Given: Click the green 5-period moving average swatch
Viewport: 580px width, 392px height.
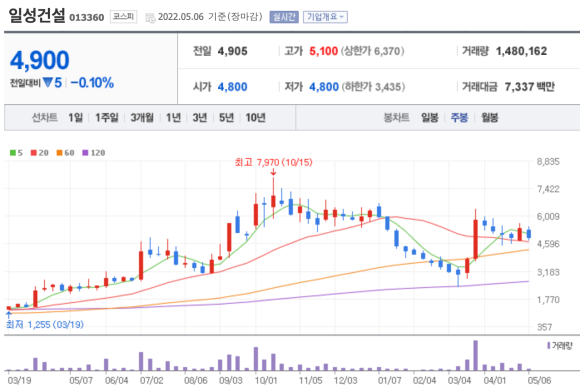Looking at the screenshot, I should (x=13, y=153).
